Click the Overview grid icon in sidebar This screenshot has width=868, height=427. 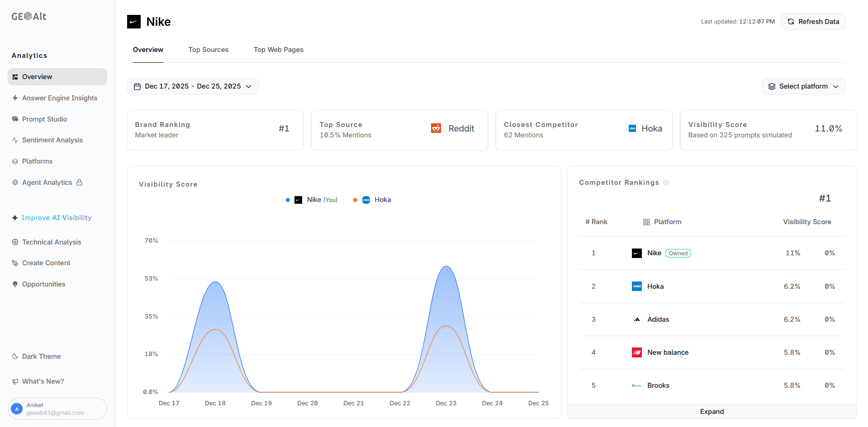point(15,77)
